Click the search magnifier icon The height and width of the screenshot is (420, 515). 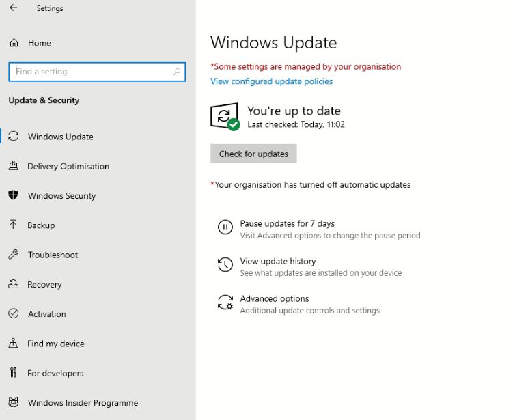pyautogui.click(x=177, y=71)
